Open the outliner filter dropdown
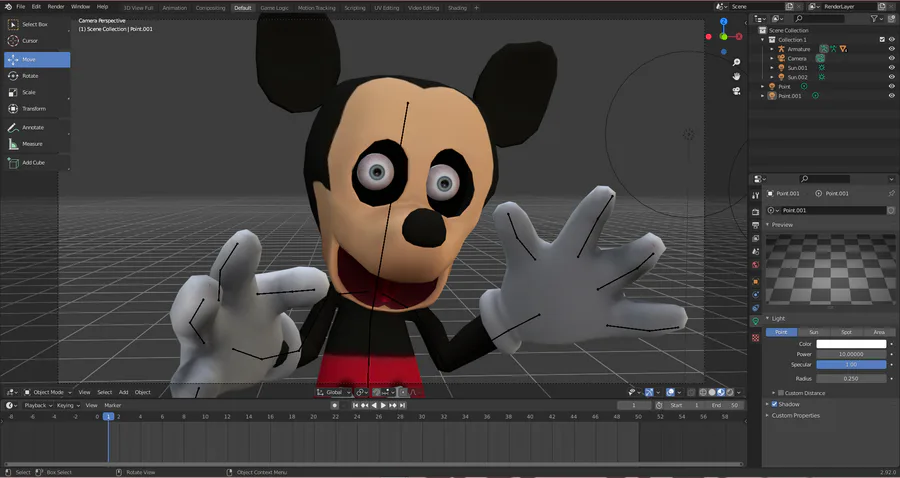Viewport: 900px width, 478px height. pyautogui.click(x=876, y=19)
